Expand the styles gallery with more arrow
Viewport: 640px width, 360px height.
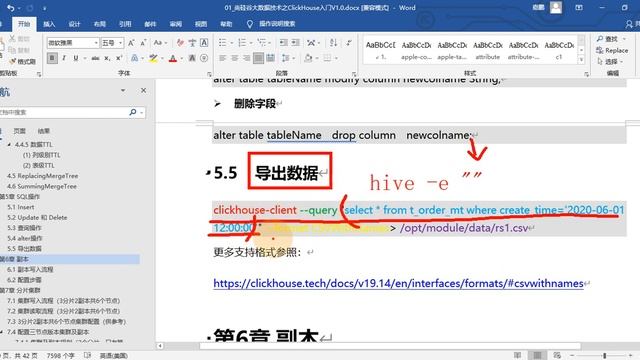coord(582,60)
